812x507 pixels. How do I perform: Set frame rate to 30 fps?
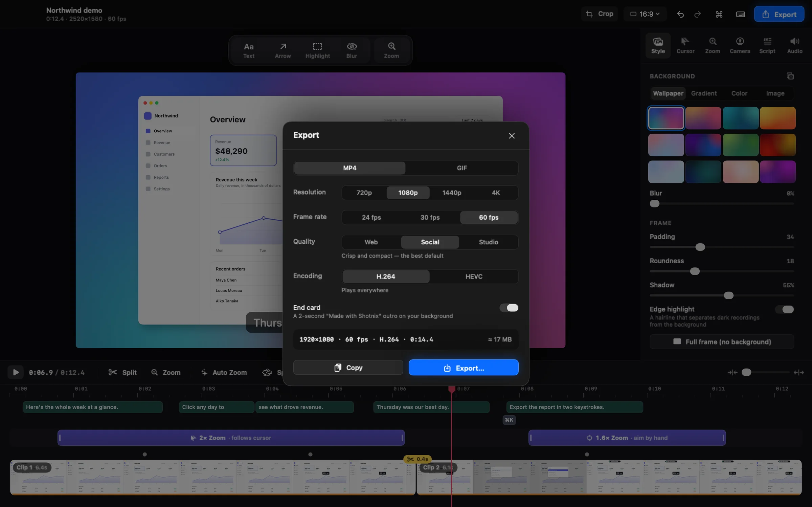tap(430, 217)
